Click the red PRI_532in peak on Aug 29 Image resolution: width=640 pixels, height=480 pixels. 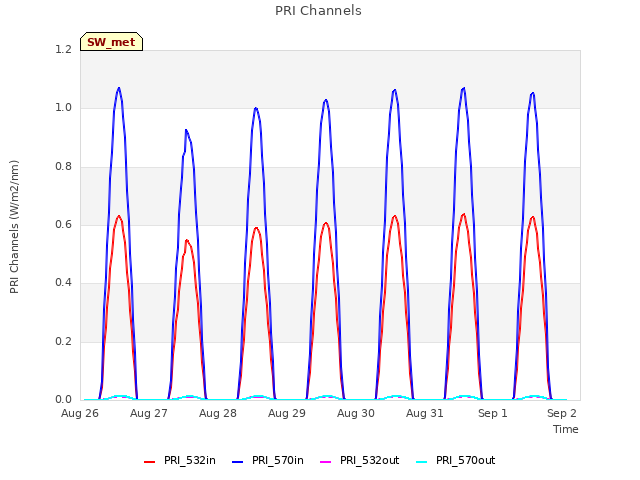[x=326, y=223]
